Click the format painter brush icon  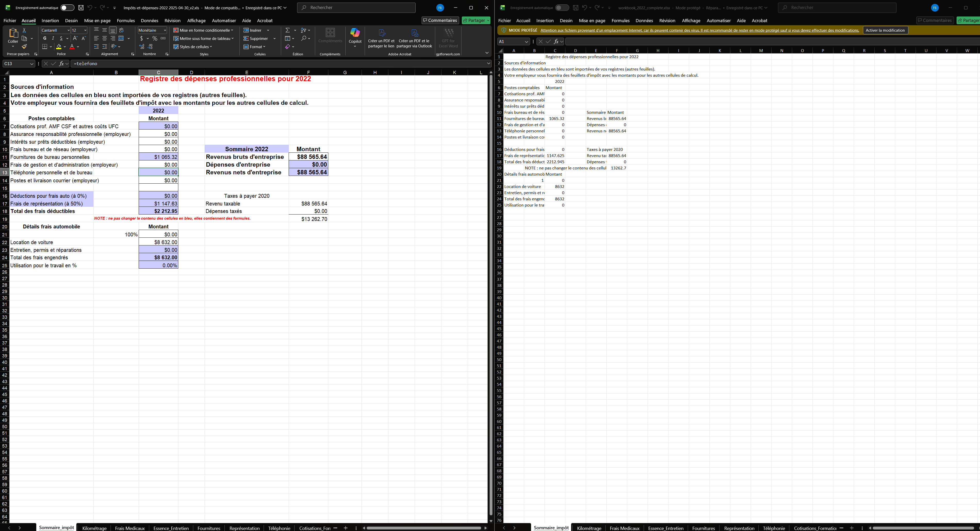[x=24, y=46]
